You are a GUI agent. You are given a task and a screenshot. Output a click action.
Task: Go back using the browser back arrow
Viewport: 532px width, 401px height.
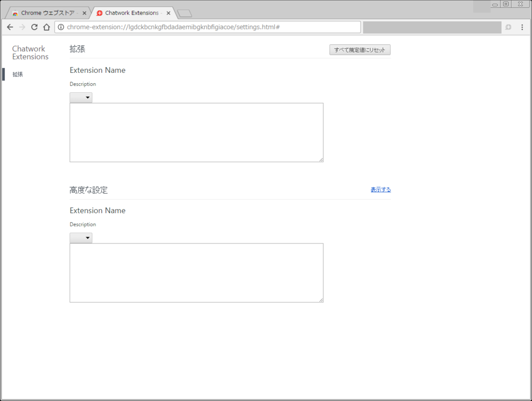click(10, 27)
